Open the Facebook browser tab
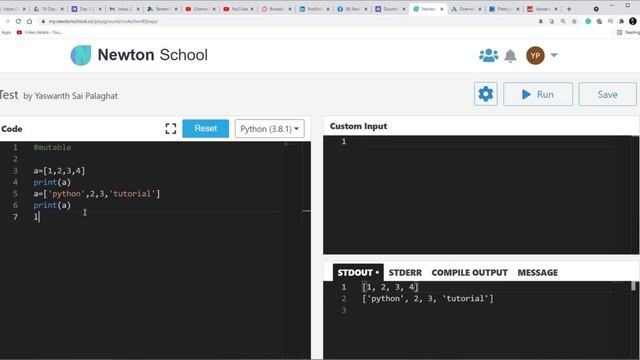 (x=351, y=9)
